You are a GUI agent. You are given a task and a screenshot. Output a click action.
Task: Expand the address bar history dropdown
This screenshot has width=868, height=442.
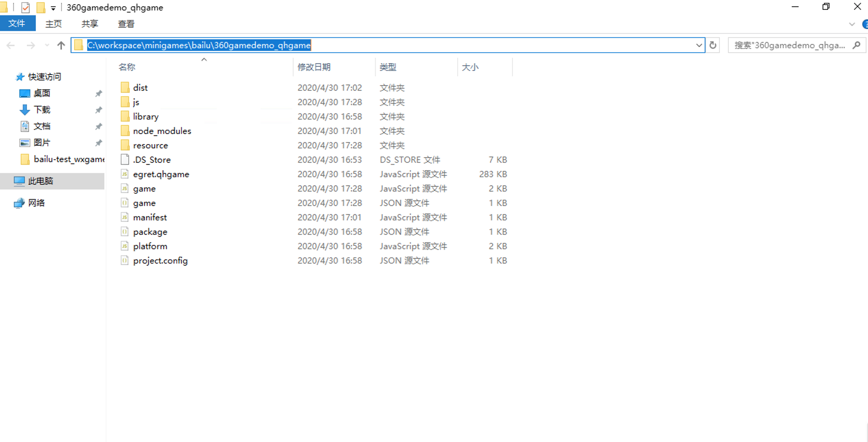pyautogui.click(x=699, y=45)
